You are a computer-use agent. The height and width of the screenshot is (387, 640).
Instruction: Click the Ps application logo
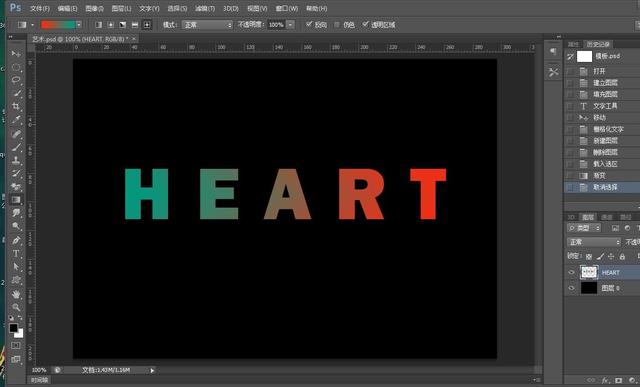click(16, 8)
